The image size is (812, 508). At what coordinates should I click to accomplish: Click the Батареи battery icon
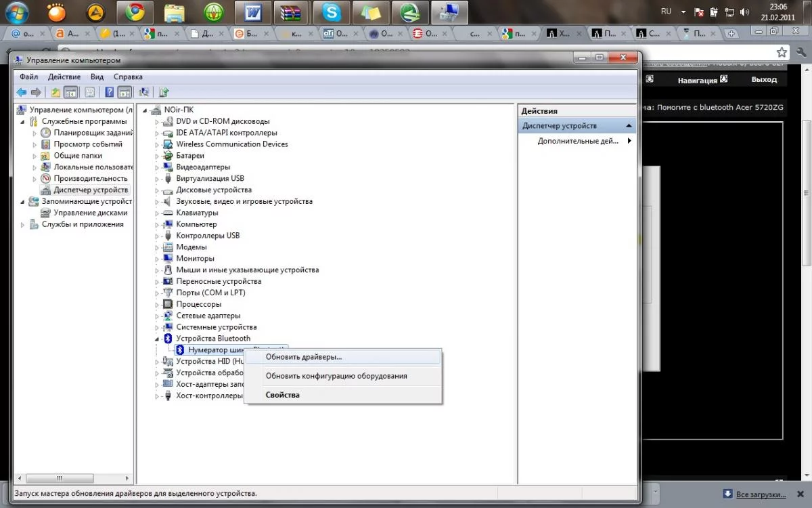point(168,156)
